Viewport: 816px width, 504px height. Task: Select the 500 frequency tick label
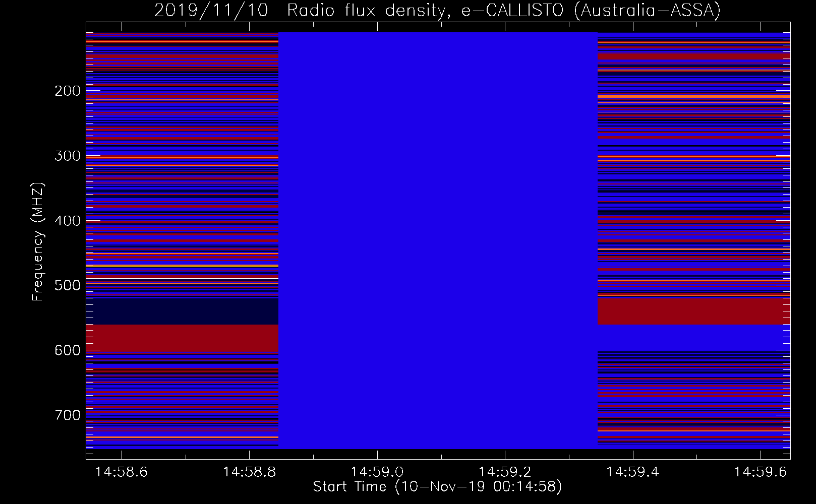[x=68, y=285]
